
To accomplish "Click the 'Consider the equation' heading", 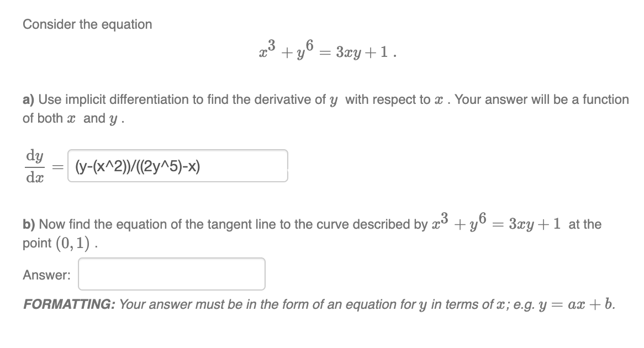I will tap(87, 24).
